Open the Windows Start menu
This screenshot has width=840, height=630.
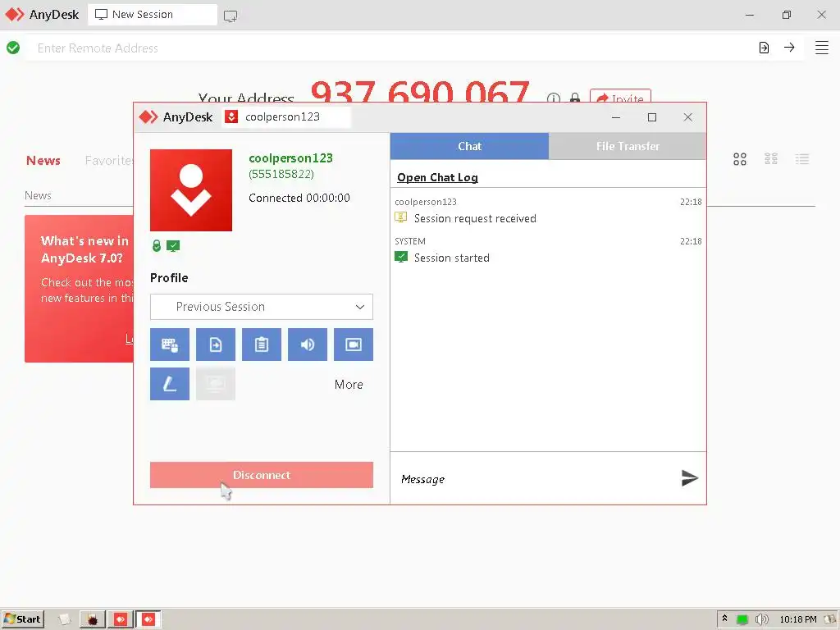[22, 619]
